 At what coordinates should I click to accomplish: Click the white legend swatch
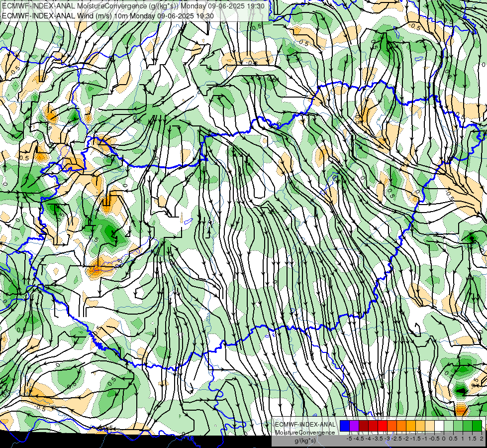[439, 426]
